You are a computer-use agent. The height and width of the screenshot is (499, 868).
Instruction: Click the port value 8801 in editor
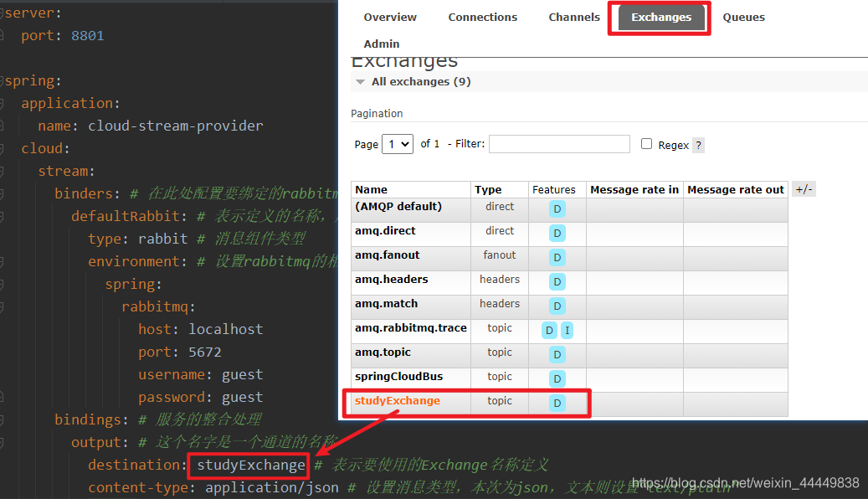[x=87, y=35]
